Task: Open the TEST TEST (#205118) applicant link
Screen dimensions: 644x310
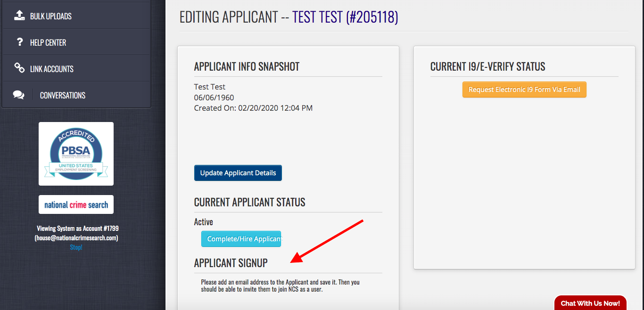Action: [345, 17]
